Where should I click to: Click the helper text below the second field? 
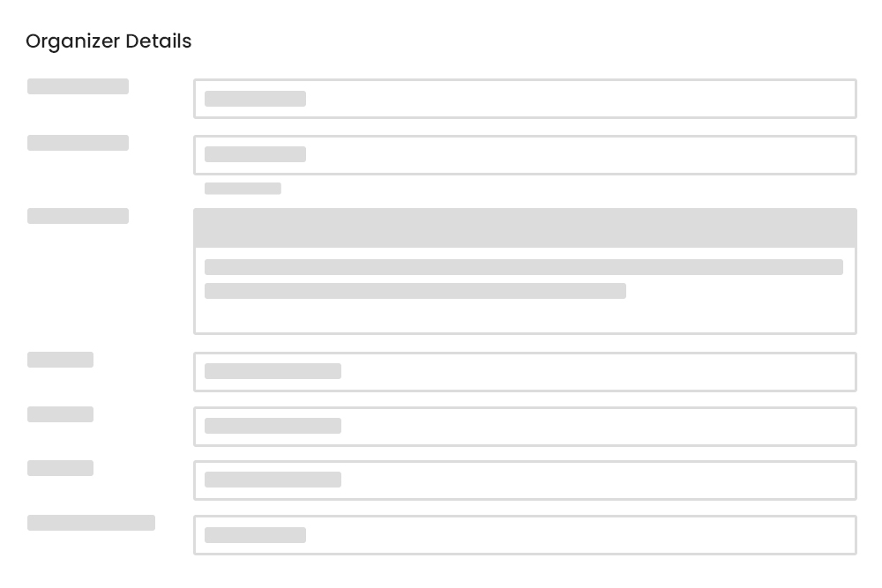243,188
